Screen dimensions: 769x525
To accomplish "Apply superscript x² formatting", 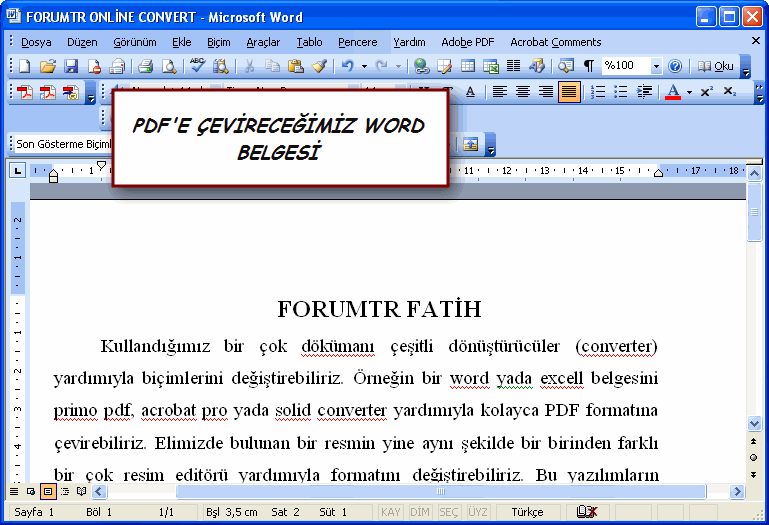I will 706,92.
